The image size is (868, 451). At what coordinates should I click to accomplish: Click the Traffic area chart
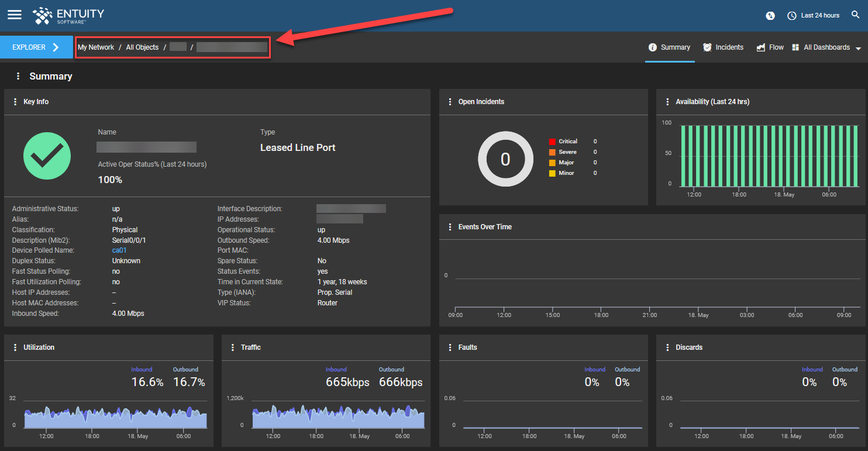coord(339,417)
